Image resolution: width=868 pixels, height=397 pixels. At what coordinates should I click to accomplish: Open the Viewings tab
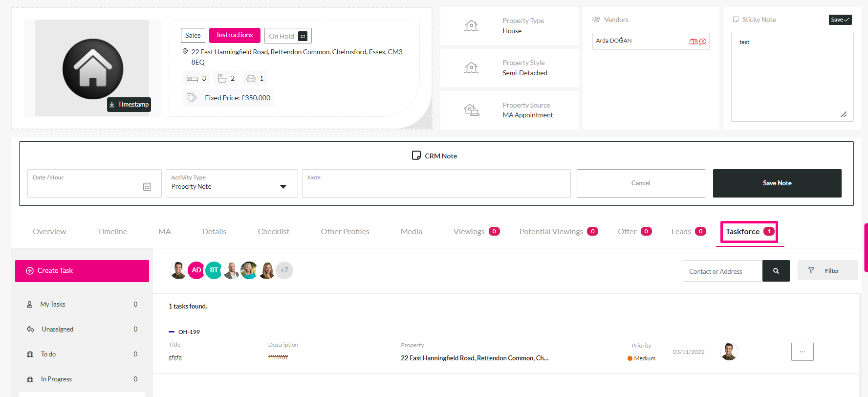coord(477,232)
